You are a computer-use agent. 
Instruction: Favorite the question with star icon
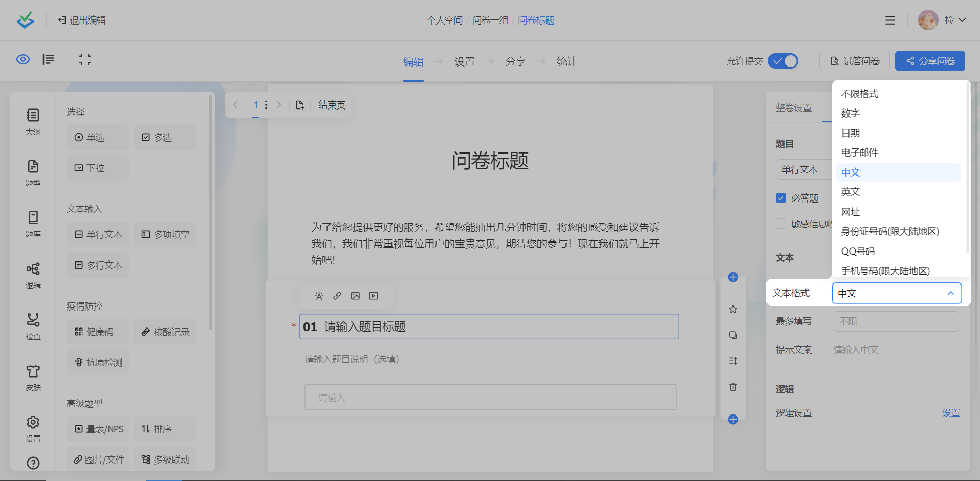[x=733, y=309]
